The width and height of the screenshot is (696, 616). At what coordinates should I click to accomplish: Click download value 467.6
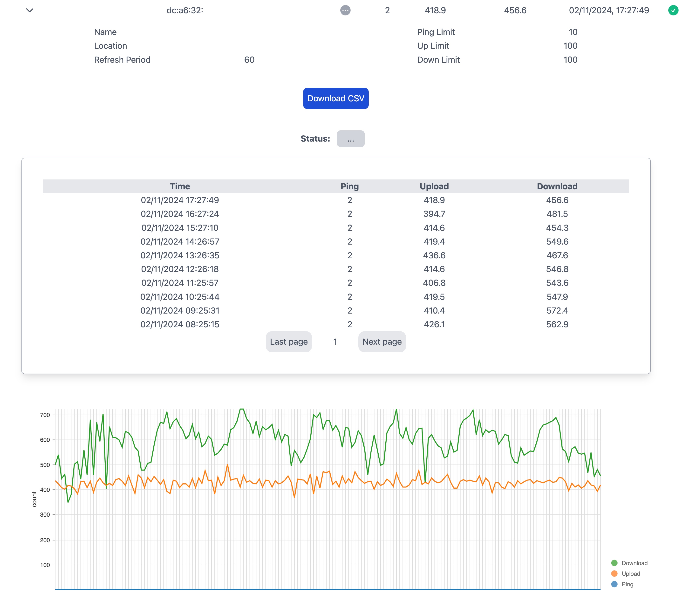tap(557, 255)
